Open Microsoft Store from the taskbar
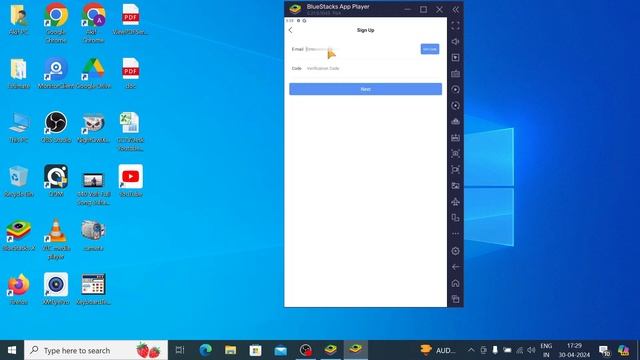The image size is (640, 360). [x=256, y=350]
